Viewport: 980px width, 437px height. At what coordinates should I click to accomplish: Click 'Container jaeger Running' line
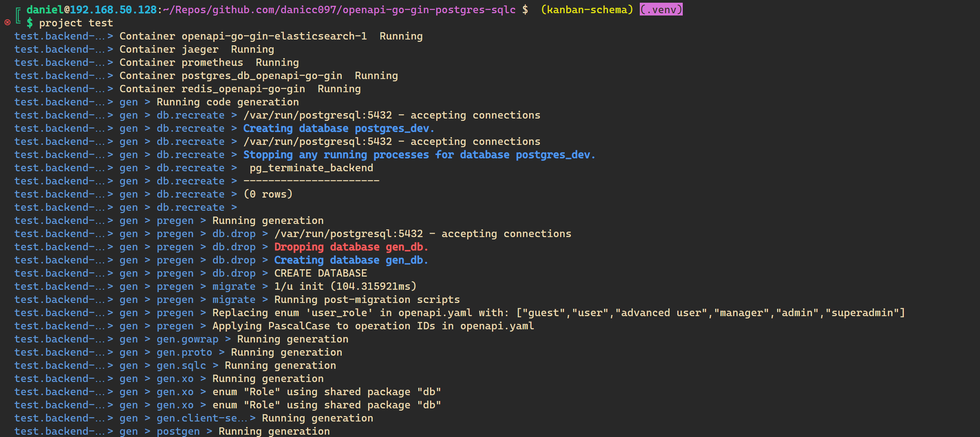click(x=197, y=49)
